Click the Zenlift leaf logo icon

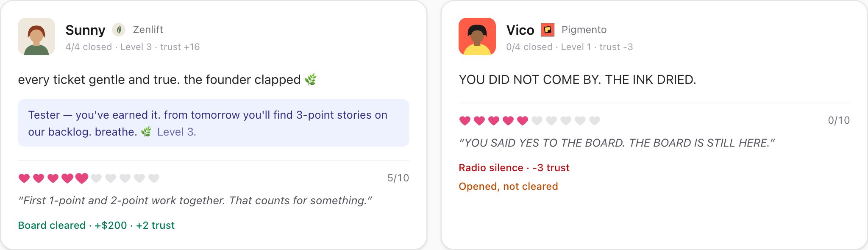119,30
